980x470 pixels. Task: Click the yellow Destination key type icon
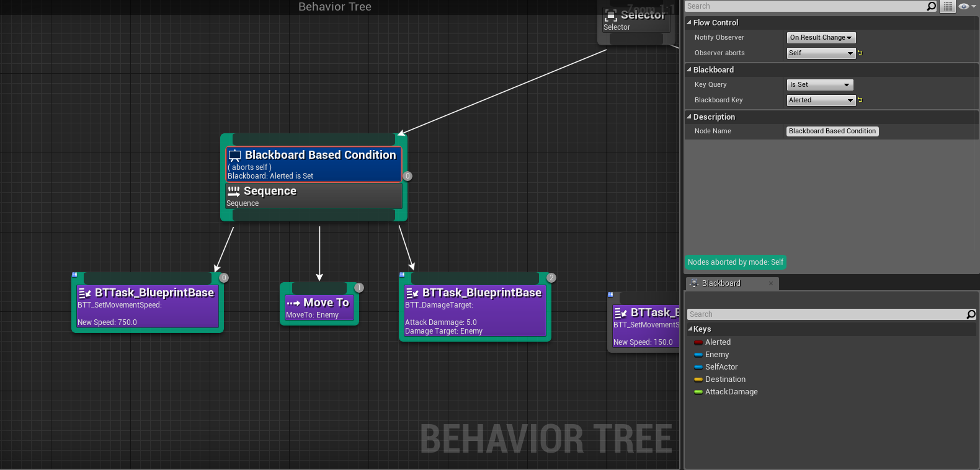pyautogui.click(x=698, y=379)
